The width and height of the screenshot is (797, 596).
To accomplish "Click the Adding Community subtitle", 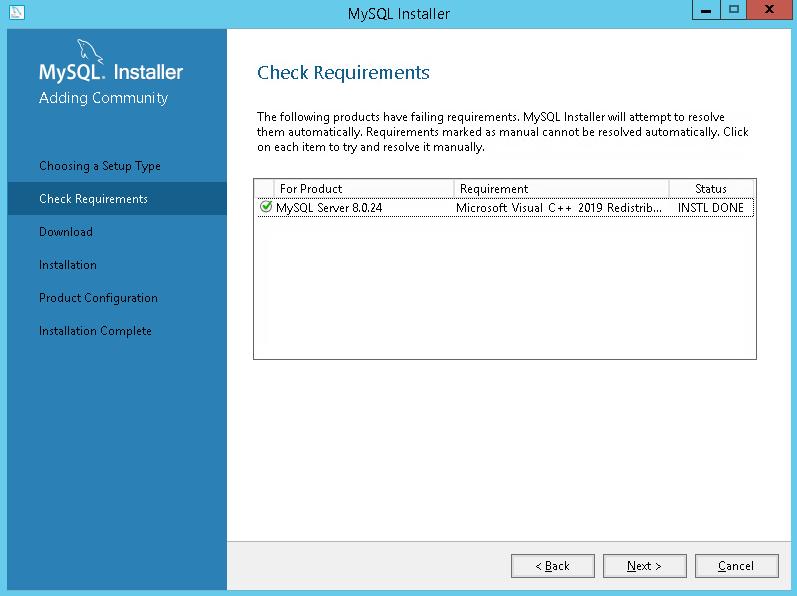I will (103, 98).
